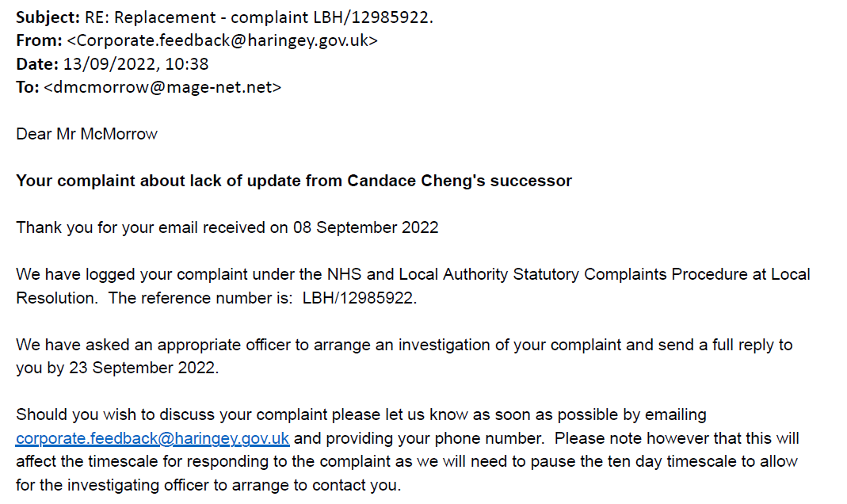Image resolution: width=847 pixels, height=504 pixels.
Task: Click the reference number LBH/12985922 in body
Action: pyautogui.click(x=358, y=298)
